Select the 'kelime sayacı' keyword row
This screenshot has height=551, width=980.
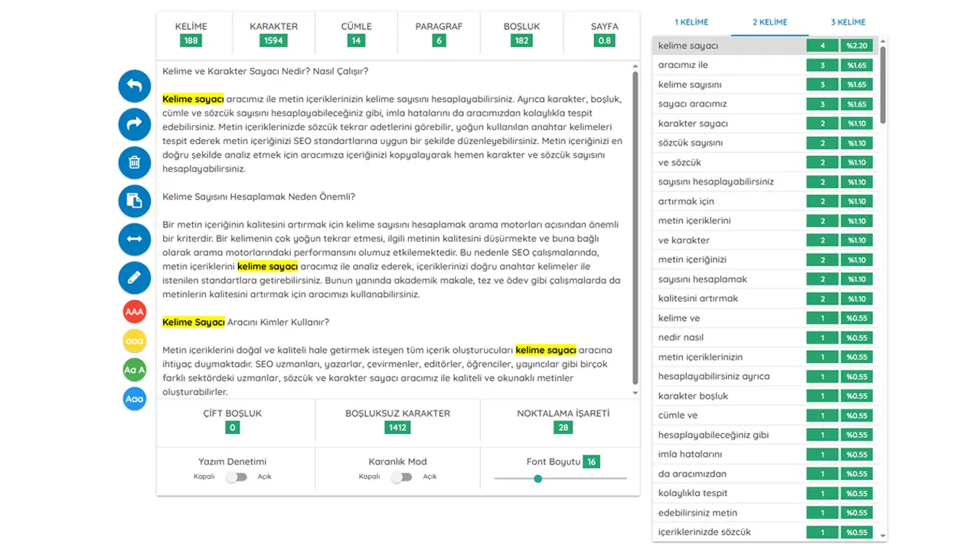click(727, 46)
